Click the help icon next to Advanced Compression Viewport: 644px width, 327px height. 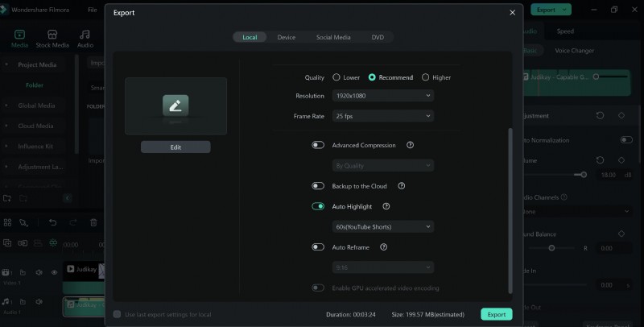pos(410,145)
